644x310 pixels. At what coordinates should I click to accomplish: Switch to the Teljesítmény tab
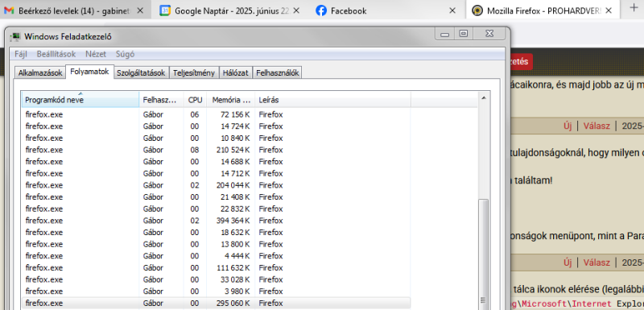(x=194, y=73)
